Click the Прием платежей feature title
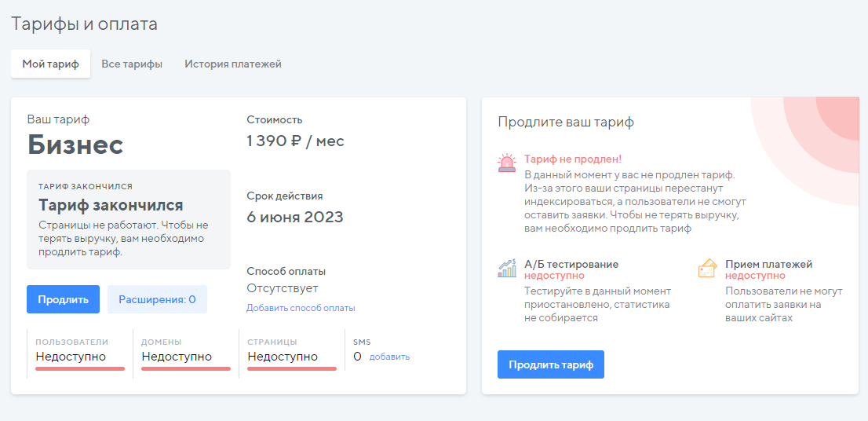 click(x=768, y=264)
